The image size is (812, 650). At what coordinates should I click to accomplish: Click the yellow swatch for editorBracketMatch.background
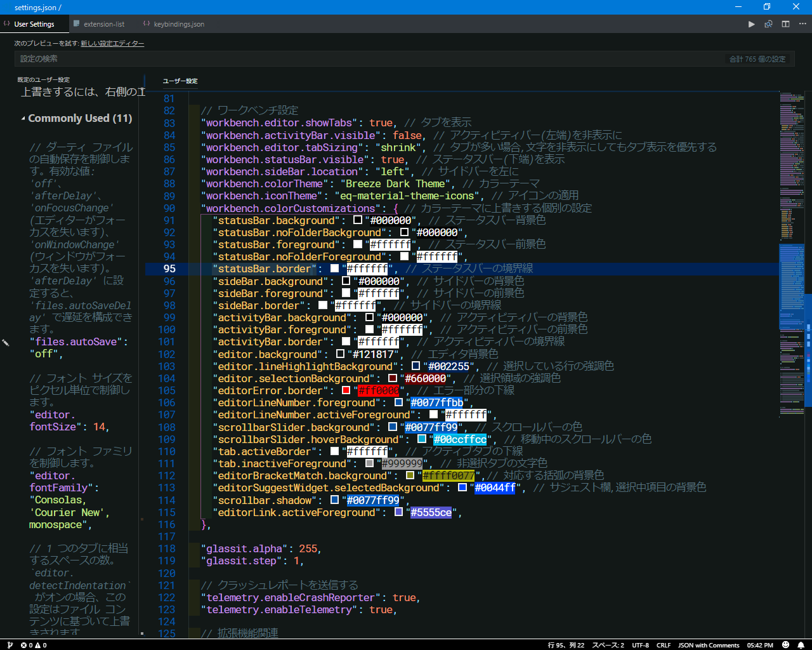[x=411, y=475]
